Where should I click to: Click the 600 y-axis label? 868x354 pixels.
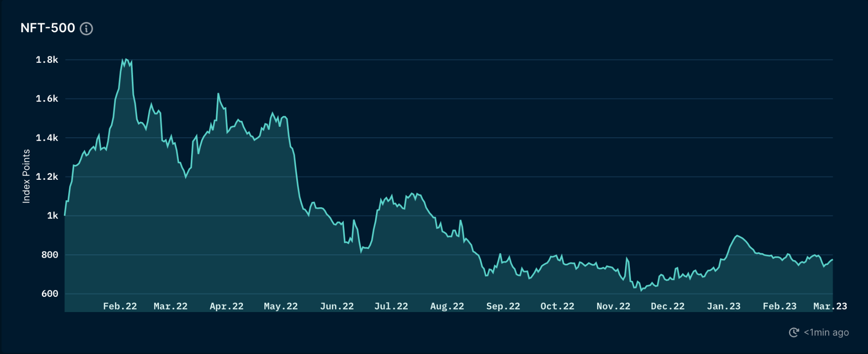[50, 294]
